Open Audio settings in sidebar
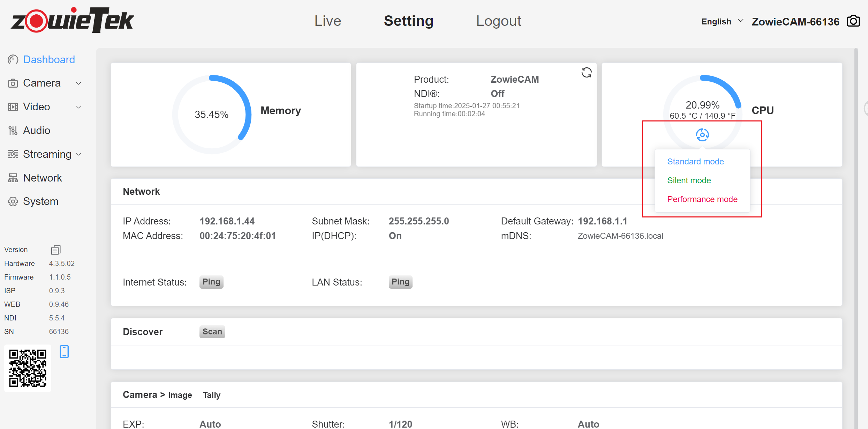The width and height of the screenshot is (868, 429). (36, 131)
